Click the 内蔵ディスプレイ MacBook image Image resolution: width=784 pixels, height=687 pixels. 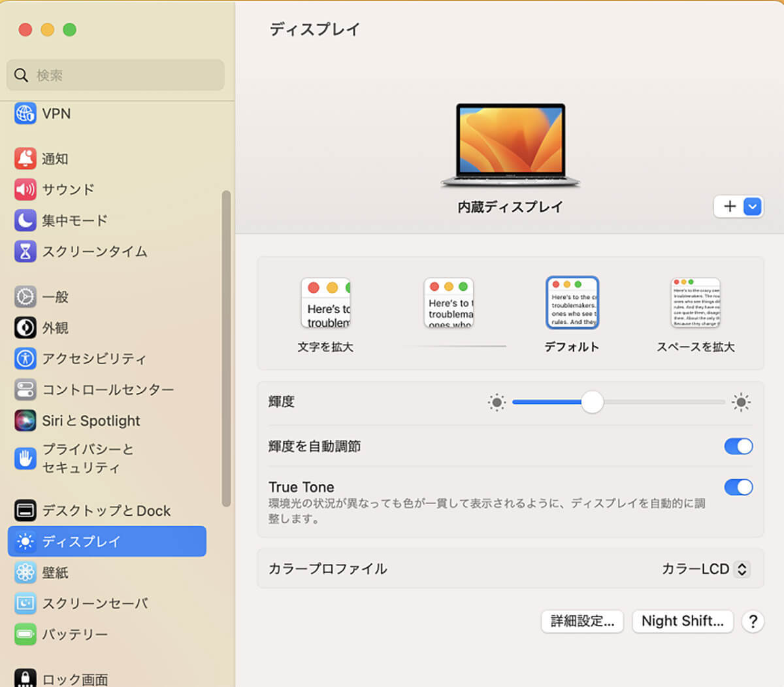pos(510,146)
